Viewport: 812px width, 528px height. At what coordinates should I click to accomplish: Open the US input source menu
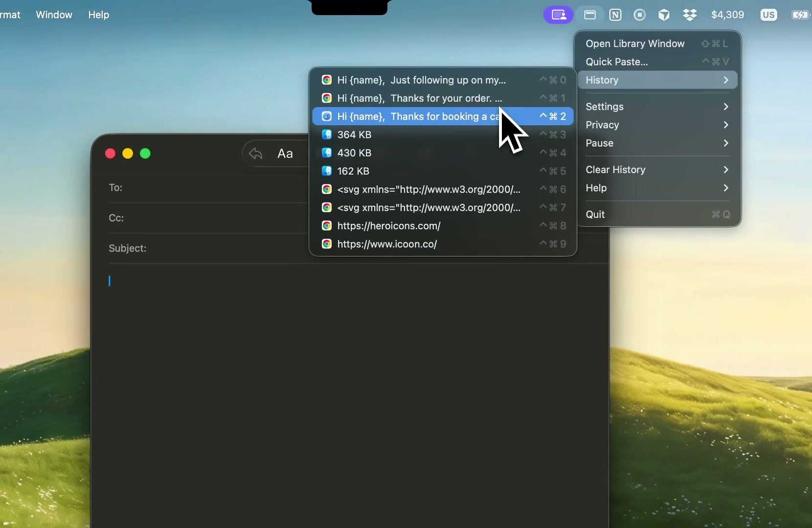(x=768, y=15)
